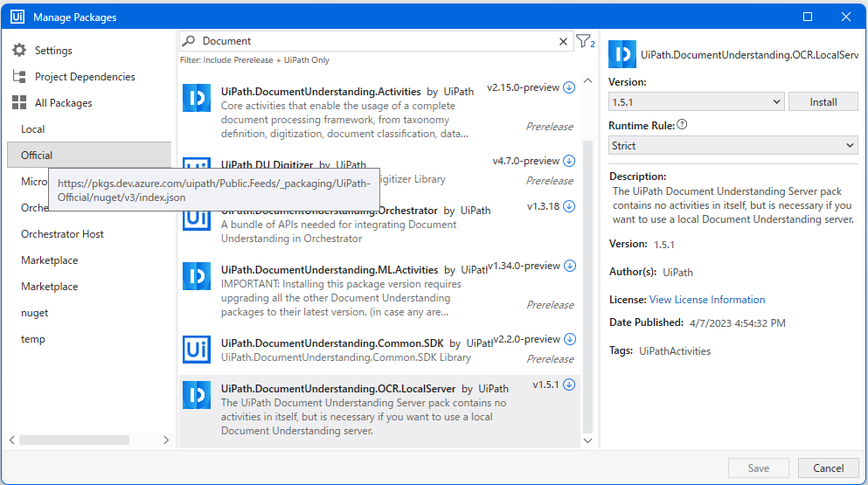Viewport: 868px width, 485px height.
Task: Download icon for Common.SDK v2.2.0-preview
Action: coord(570,339)
